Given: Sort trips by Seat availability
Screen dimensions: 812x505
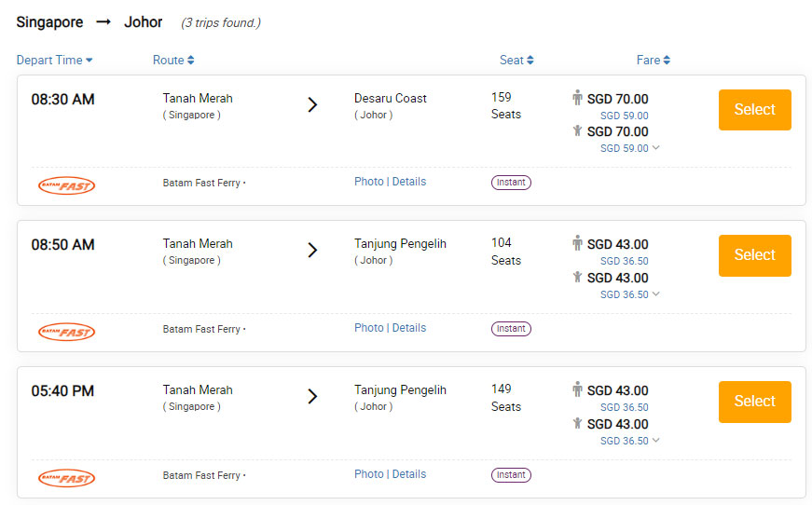Looking at the screenshot, I should [x=516, y=60].
